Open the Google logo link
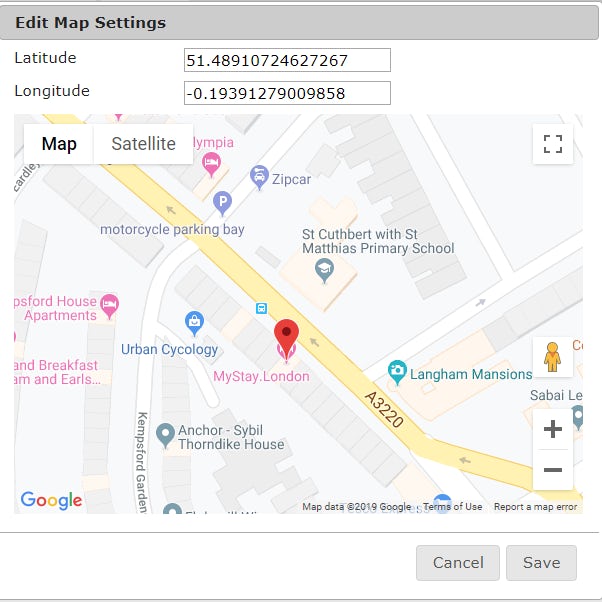 [51, 500]
